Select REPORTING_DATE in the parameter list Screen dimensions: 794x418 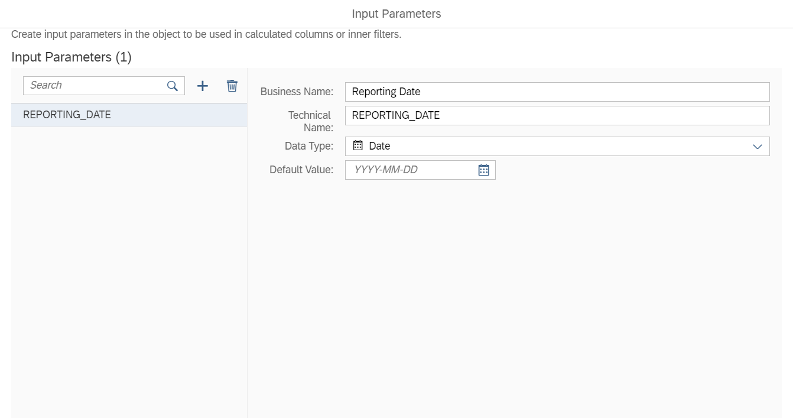pos(129,115)
